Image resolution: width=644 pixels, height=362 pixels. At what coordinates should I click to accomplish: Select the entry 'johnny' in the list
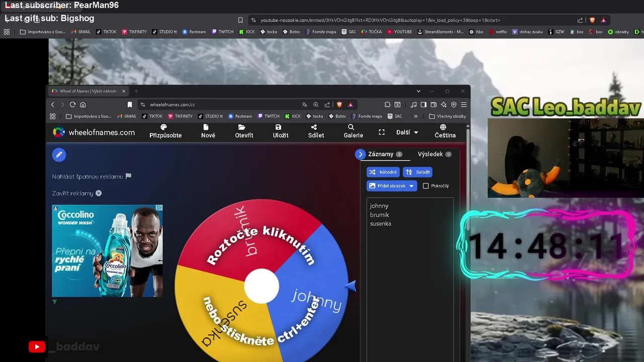[379, 206]
